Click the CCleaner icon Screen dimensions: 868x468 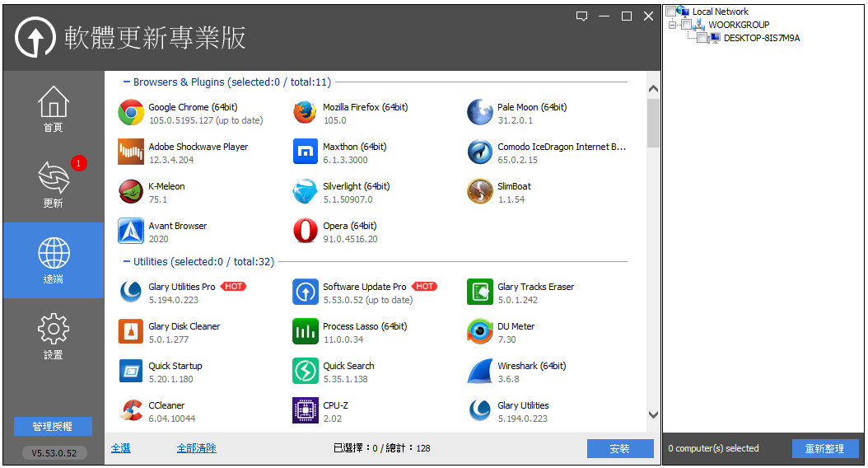[131, 411]
